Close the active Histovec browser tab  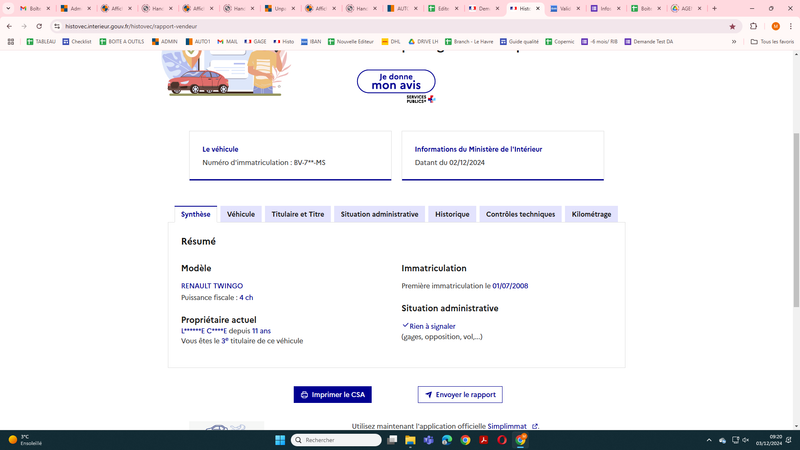click(x=538, y=9)
